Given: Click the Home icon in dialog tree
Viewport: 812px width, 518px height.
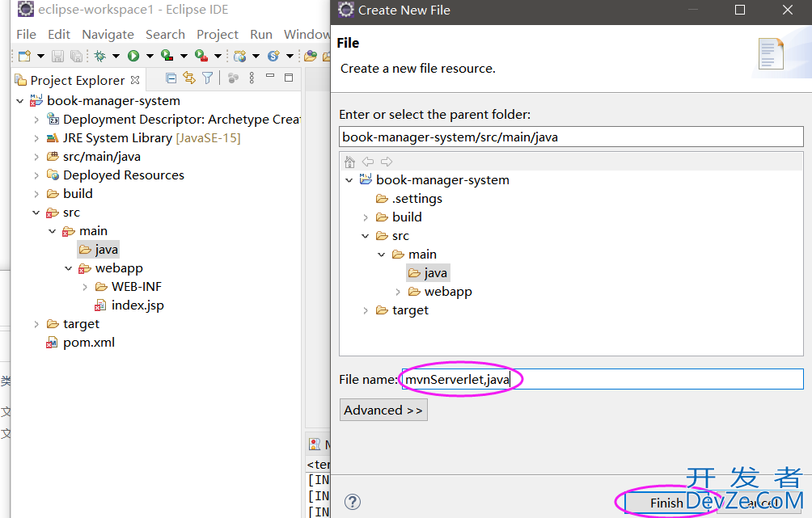Looking at the screenshot, I should 349,162.
